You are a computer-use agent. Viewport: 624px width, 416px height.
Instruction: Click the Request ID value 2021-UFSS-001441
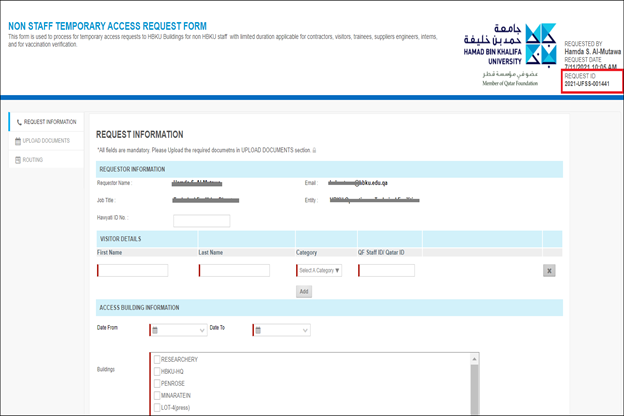[x=587, y=84]
